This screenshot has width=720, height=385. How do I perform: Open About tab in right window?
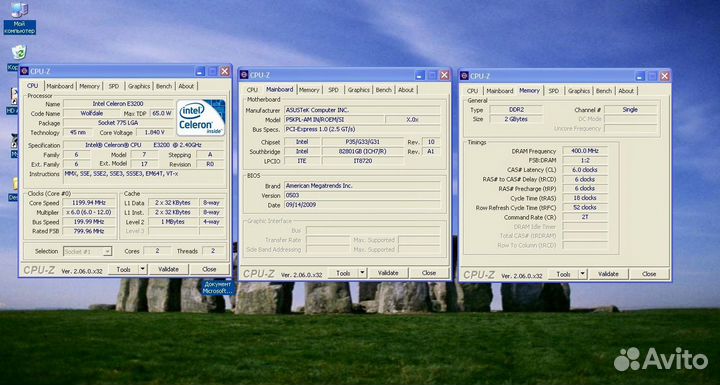[626, 91]
